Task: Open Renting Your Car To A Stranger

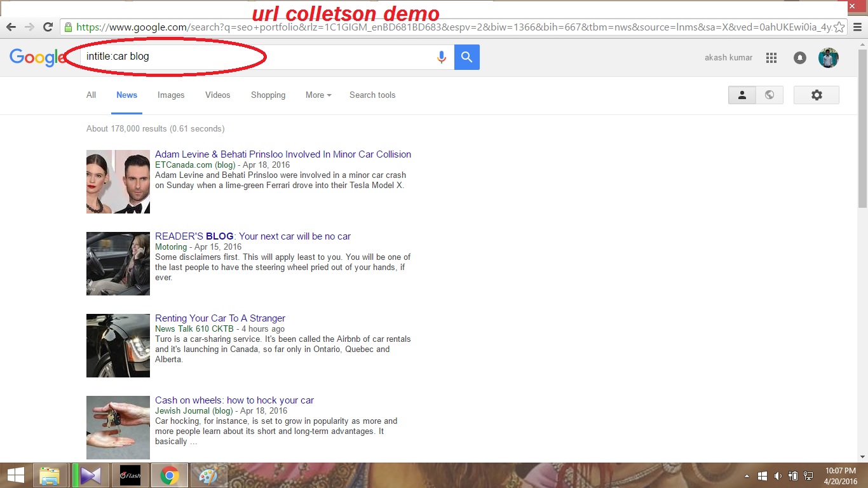Action: [x=220, y=318]
